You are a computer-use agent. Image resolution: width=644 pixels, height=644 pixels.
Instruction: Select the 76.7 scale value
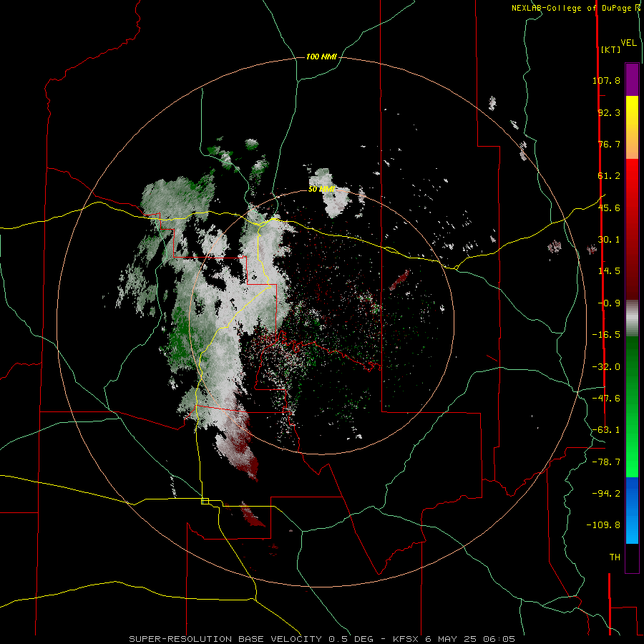609,144
